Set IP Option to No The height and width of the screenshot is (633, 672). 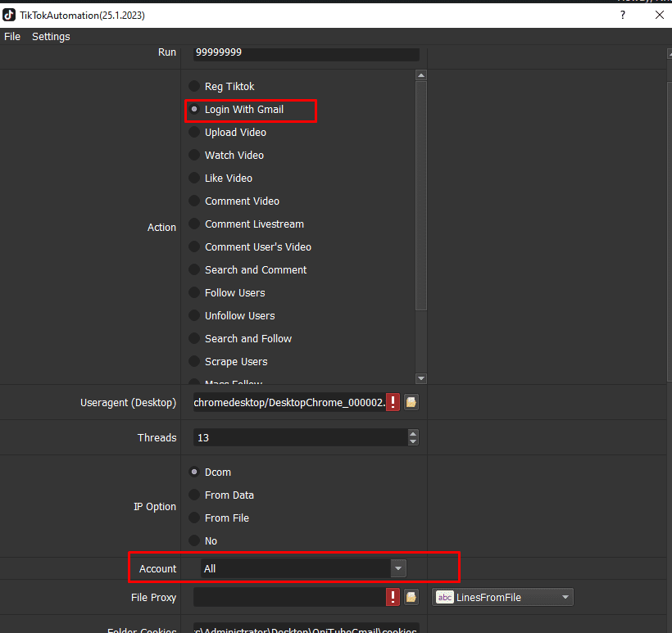point(203,541)
